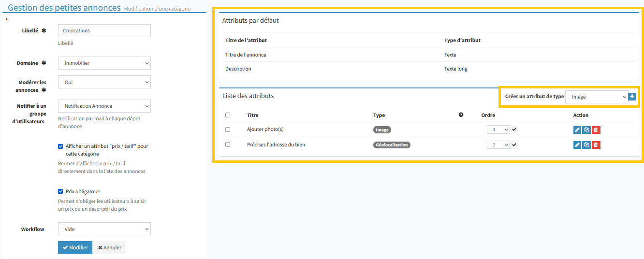
Task: Click 'Précisez l'adresse du bien' attribute title
Action: [x=276, y=144]
